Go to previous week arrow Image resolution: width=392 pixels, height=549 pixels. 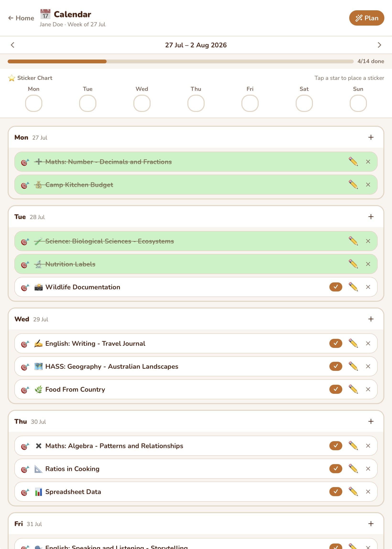click(13, 45)
